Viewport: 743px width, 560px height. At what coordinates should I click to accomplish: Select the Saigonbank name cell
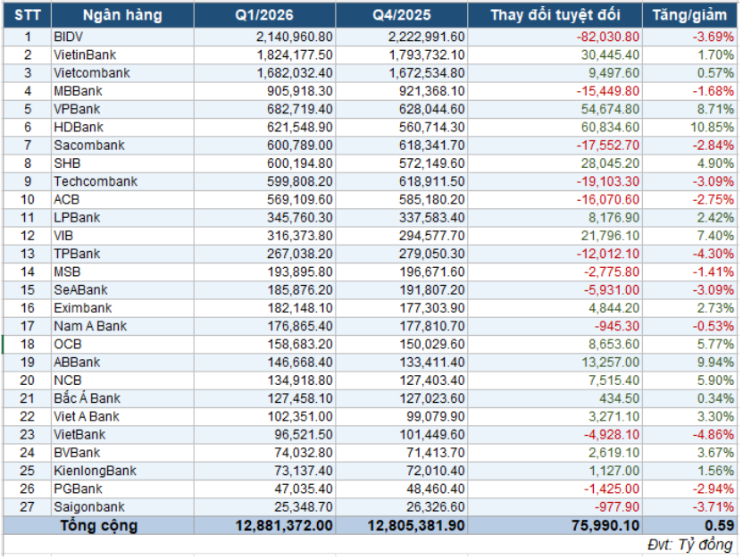point(122,507)
